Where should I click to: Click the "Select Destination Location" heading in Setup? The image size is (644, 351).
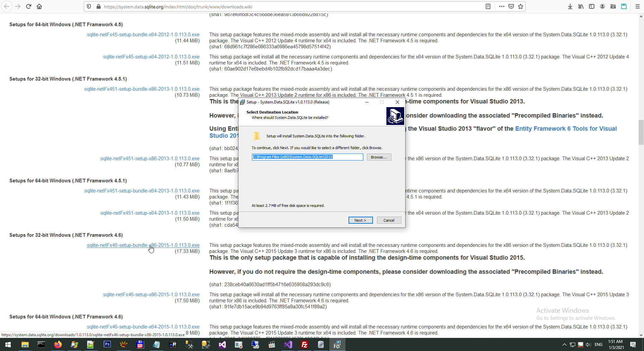(x=272, y=112)
